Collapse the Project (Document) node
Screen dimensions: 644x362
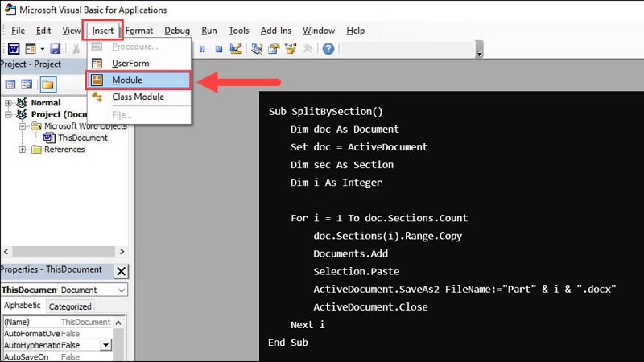coord(8,114)
